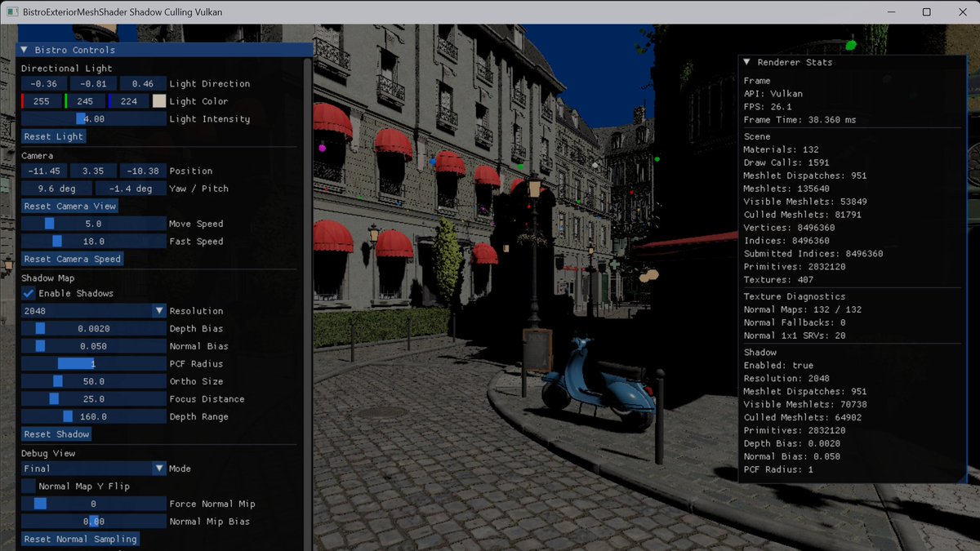Click the PCF Radius slider
The image size is (980, 551).
click(x=94, y=364)
